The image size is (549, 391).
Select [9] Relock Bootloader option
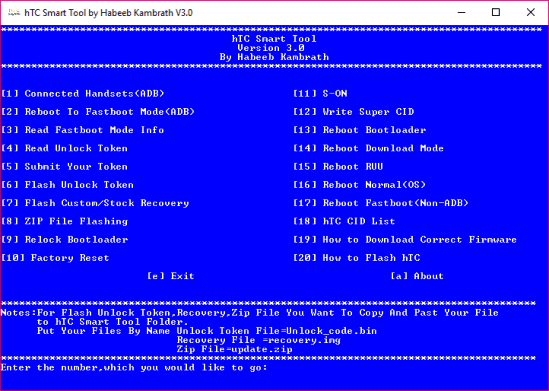pyautogui.click(x=64, y=239)
